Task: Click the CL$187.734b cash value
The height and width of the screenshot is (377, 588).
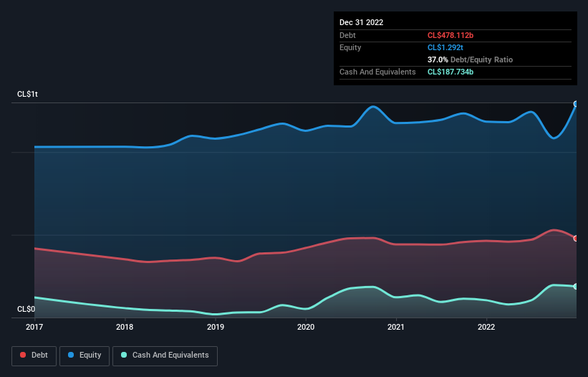Action: click(x=450, y=72)
